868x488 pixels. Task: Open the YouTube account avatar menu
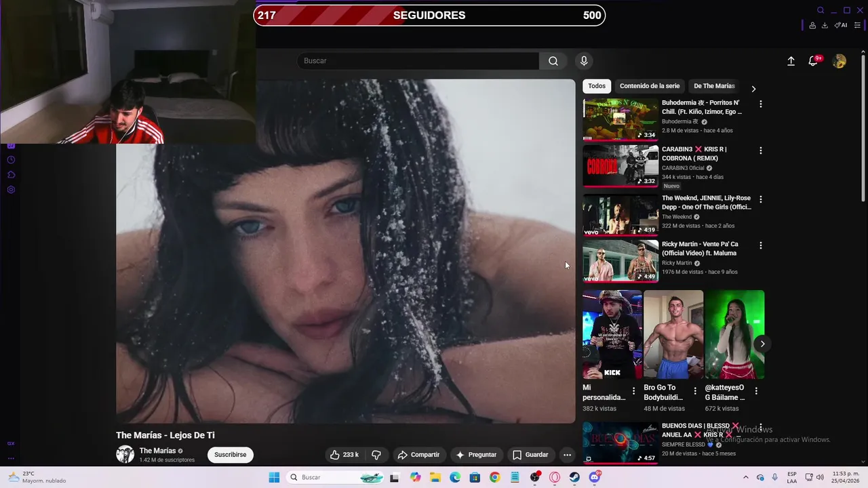pos(840,61)
